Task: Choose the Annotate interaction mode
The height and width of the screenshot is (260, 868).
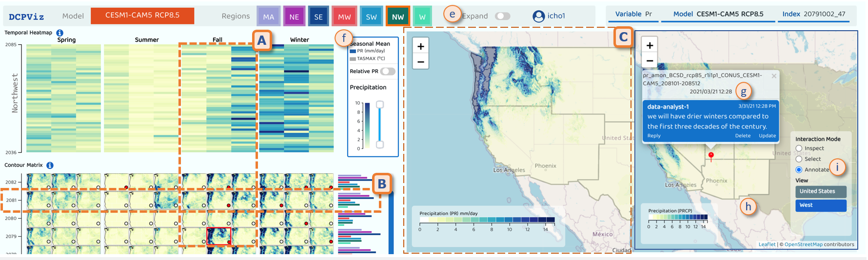Action: point(799,169)
